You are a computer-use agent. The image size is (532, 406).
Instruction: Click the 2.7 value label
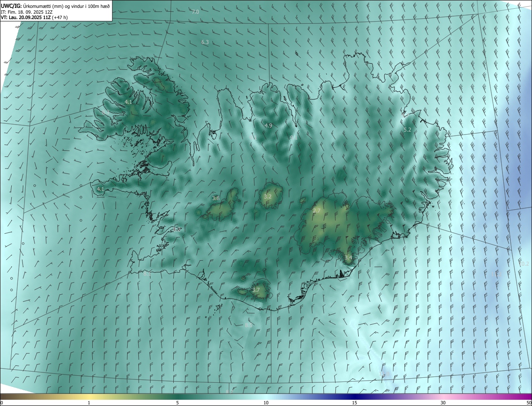tap(317, 211)
